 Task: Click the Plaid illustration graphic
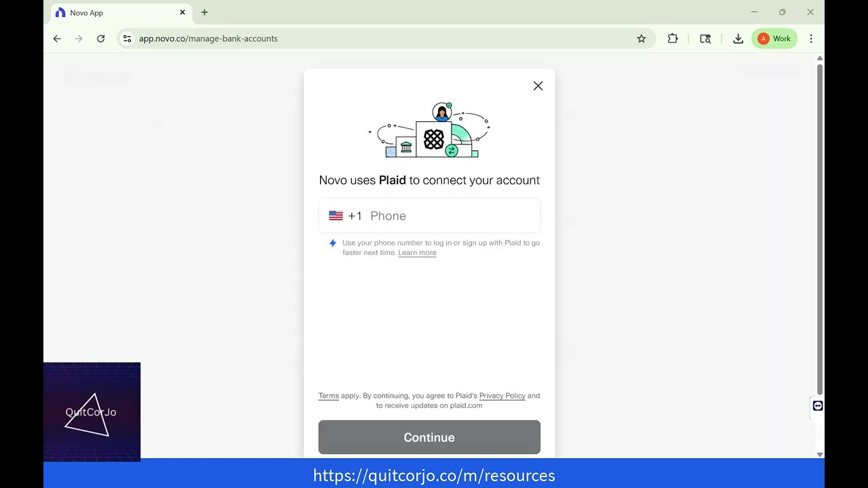429,130
